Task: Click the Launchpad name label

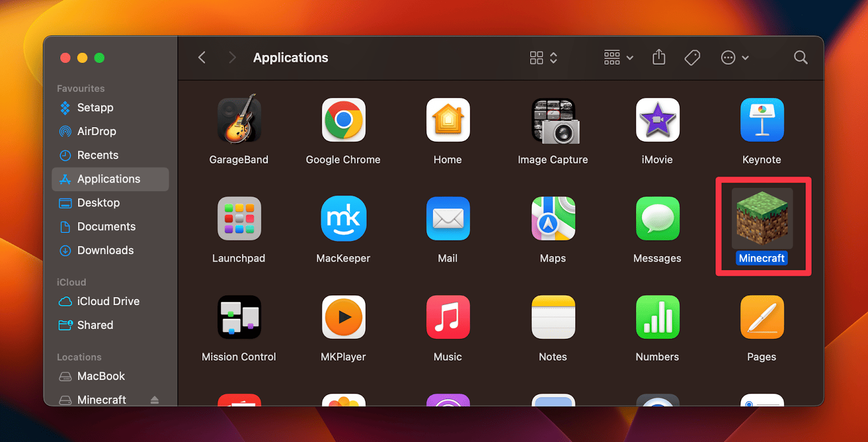Action: (x=239, y=258)
